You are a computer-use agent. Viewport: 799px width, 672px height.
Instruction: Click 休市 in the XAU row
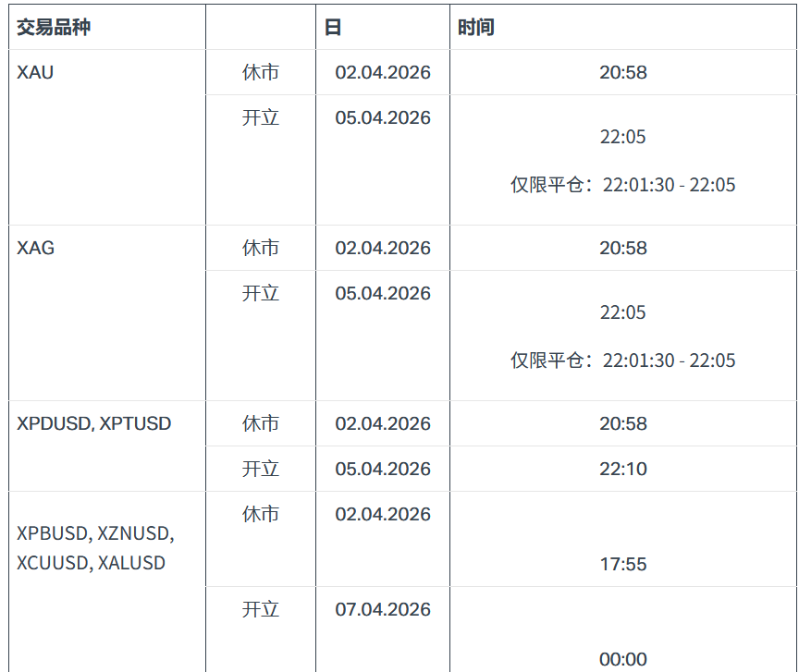[261, 72]
